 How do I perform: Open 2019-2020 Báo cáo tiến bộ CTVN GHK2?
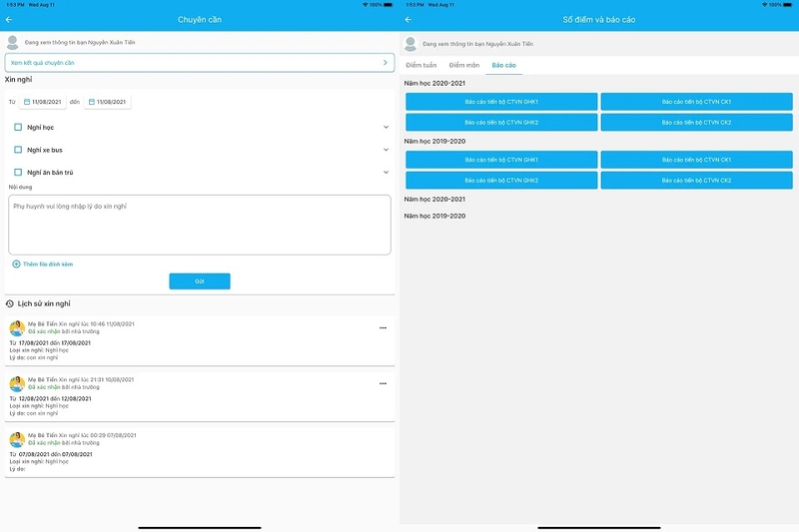[501, 181]
